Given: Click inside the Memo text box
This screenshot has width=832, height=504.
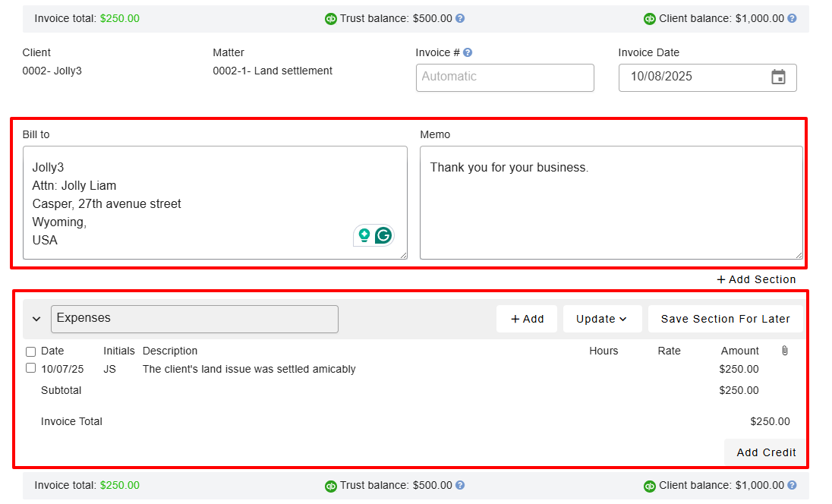Looking at the screenshot, I should pyautogui.click(x=612, y=203).
